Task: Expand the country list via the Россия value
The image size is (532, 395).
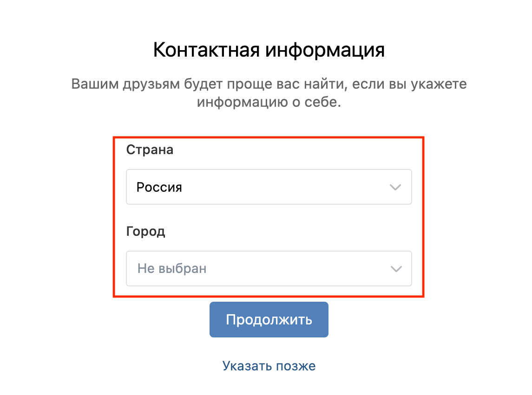Action: 159,187
